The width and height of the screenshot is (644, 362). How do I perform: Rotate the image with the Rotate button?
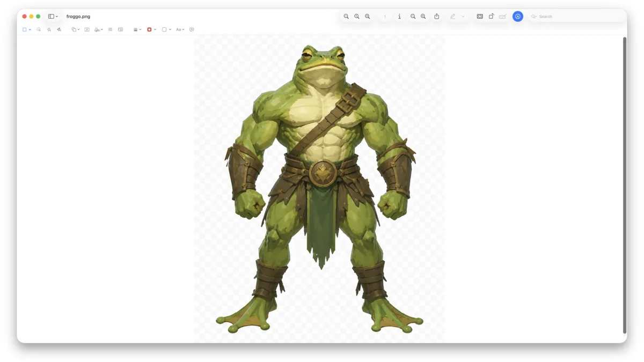click(491, 17)
